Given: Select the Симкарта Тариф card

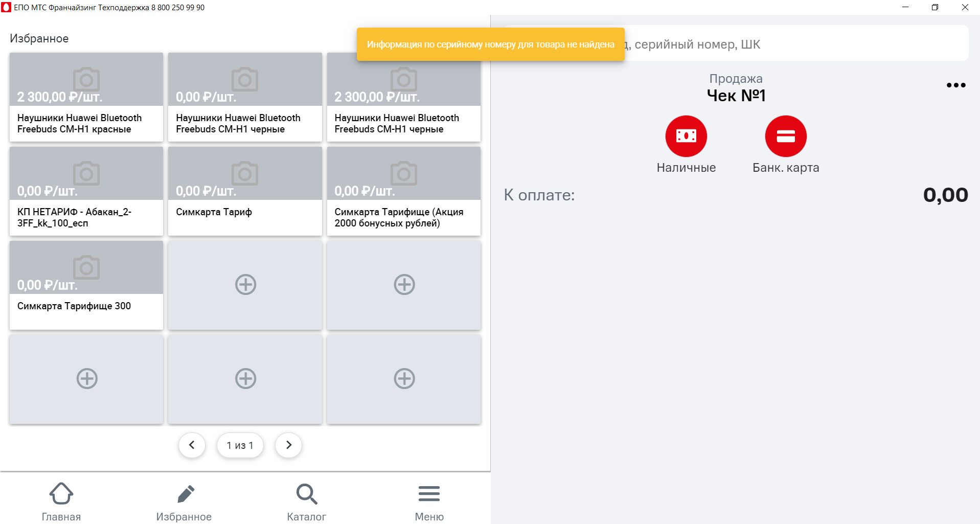Looking at the screenshot, I should [x=245, y=191].
